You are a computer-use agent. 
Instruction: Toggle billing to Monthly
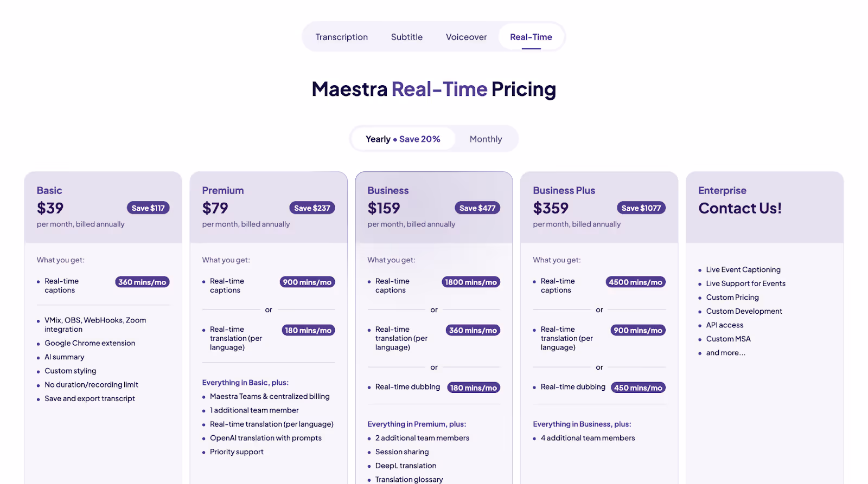[486, 139]
